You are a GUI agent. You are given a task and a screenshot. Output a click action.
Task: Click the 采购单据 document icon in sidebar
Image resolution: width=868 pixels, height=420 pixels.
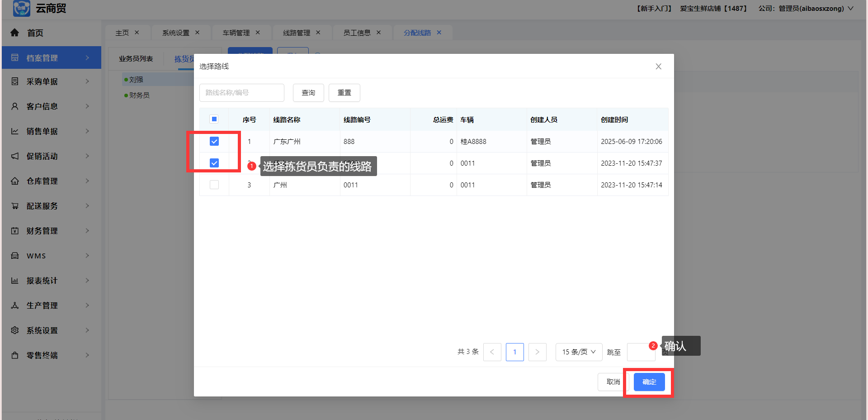(15, 81)
